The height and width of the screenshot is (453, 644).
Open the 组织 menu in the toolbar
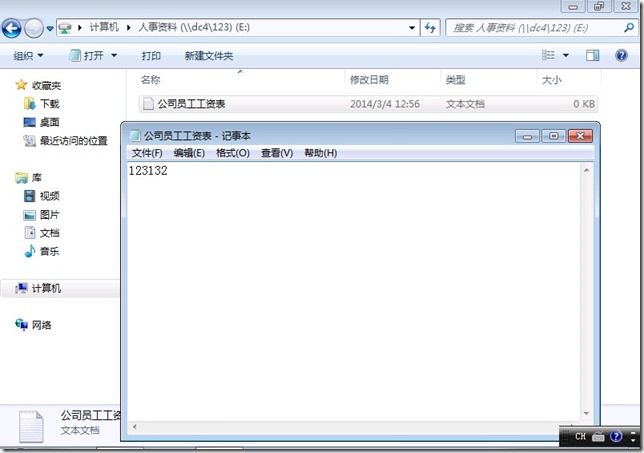28,55
